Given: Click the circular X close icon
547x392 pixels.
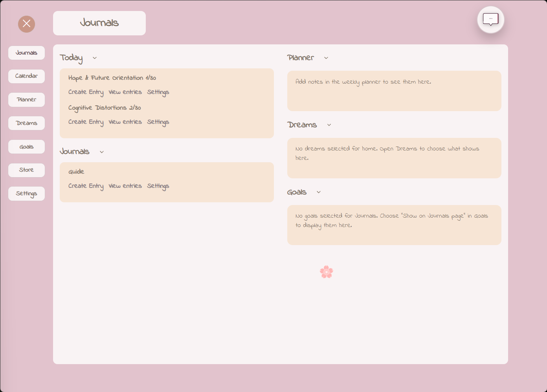Looking at the screenshot, I should 26,24.
